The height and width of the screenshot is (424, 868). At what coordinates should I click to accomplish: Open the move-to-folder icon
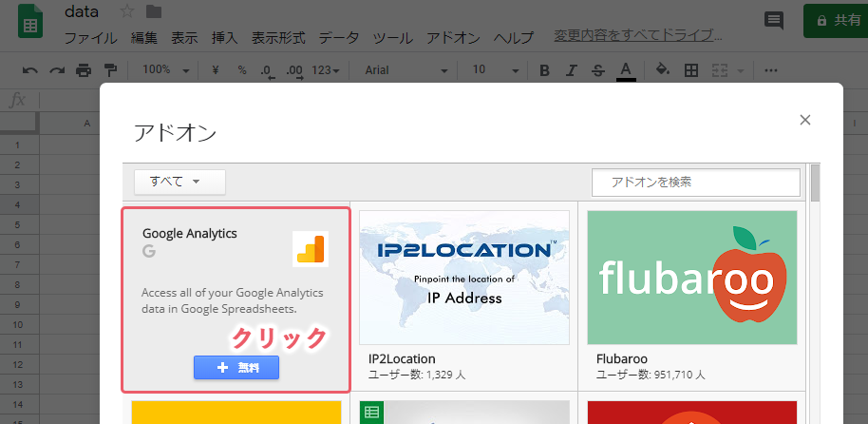[153, 11]
